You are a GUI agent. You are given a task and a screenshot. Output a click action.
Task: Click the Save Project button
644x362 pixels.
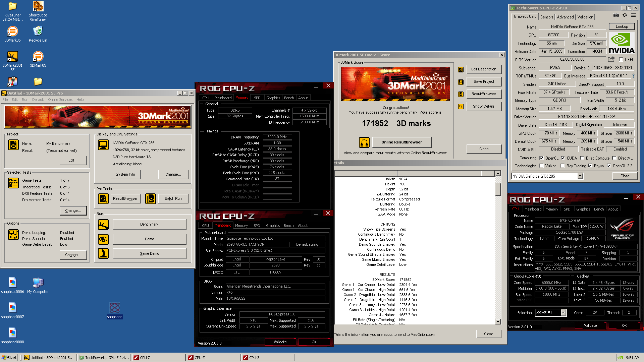click(x=484, y=81)
